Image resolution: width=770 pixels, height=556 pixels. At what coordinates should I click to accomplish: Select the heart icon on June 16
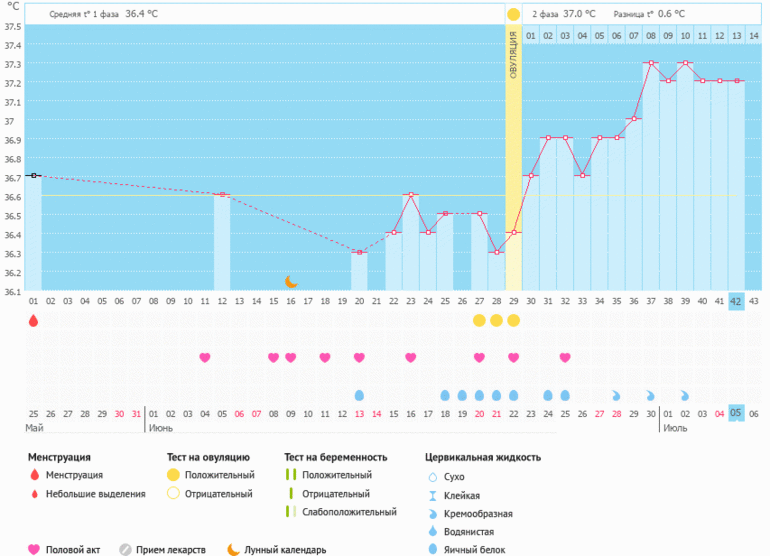pos(411,357)
